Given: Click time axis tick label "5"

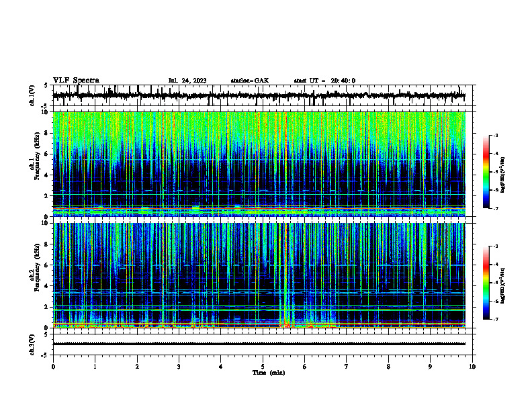Looking at the screenshot, I should pyautogui.click(x=263, y=367).
